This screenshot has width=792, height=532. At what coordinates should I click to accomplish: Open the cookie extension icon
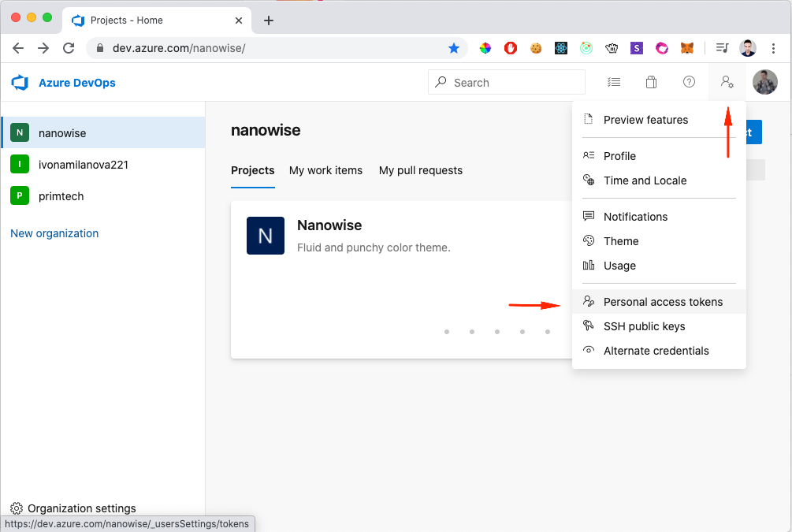[535, 48]
